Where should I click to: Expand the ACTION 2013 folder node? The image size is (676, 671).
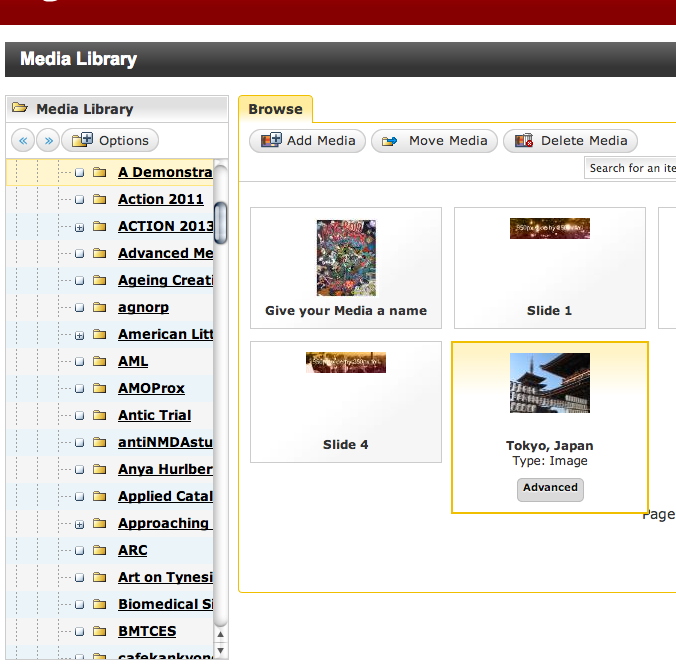click(x=79, y=227)
